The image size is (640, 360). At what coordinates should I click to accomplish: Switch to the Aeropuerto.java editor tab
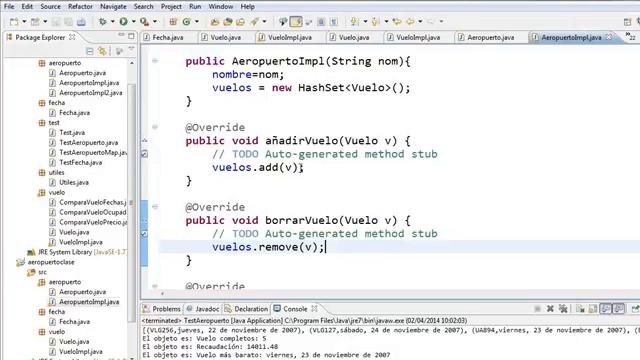(490, 37)
